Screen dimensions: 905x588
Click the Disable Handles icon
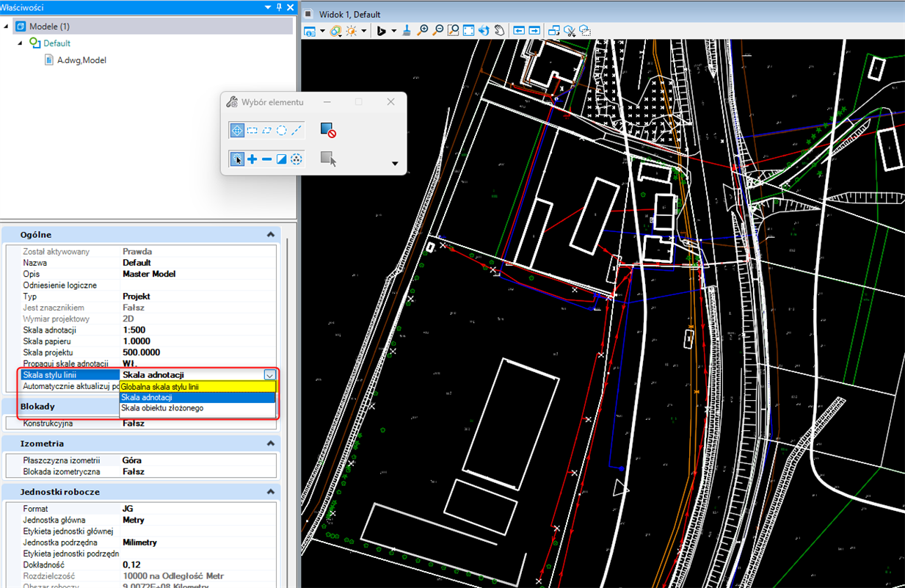coord(328,131)
